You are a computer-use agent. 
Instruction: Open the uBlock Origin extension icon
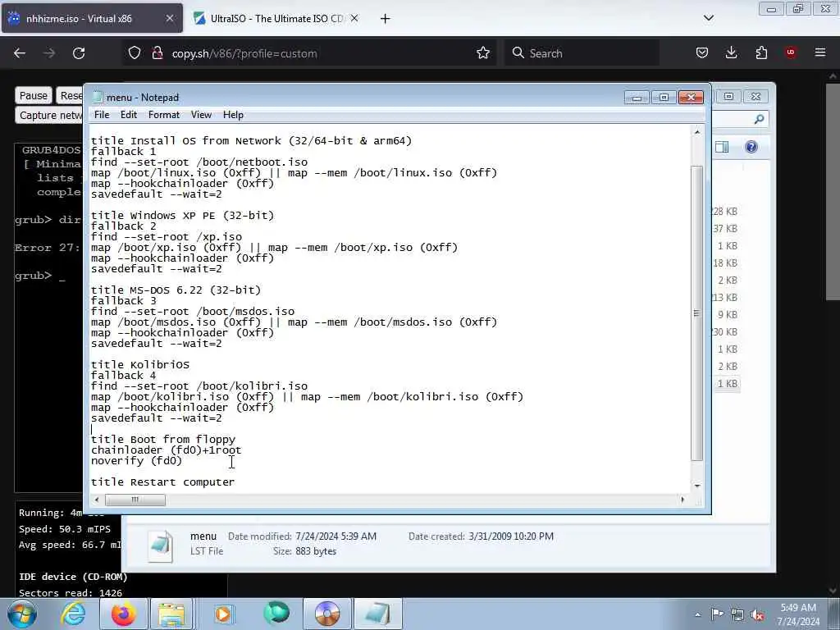coord(791,52)
